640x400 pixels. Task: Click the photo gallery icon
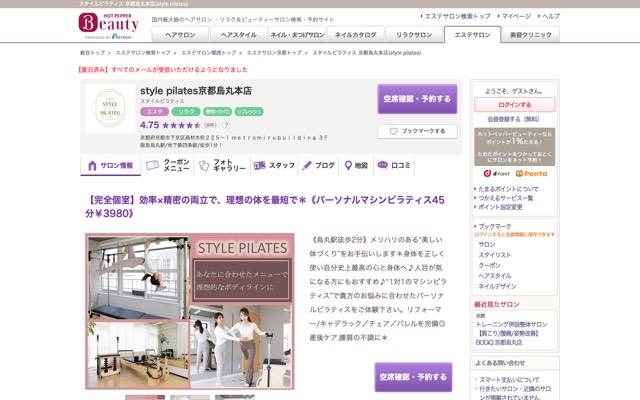tap(204, 165)
